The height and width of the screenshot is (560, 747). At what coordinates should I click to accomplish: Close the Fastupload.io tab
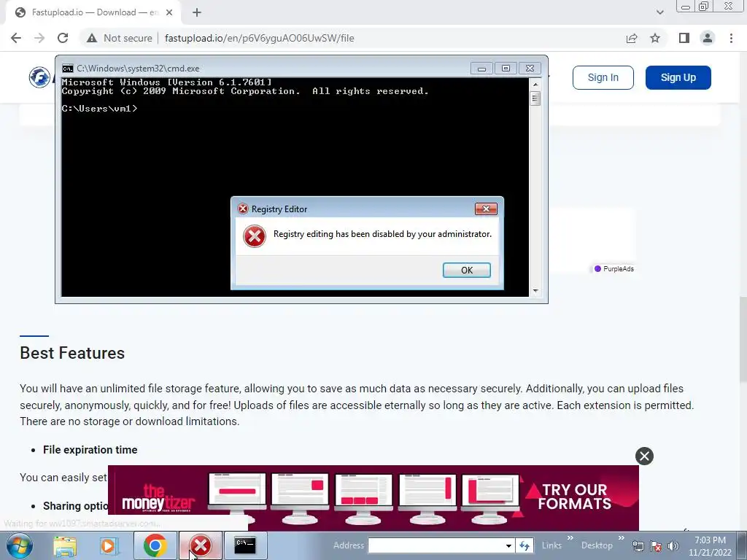coord(169,12)
